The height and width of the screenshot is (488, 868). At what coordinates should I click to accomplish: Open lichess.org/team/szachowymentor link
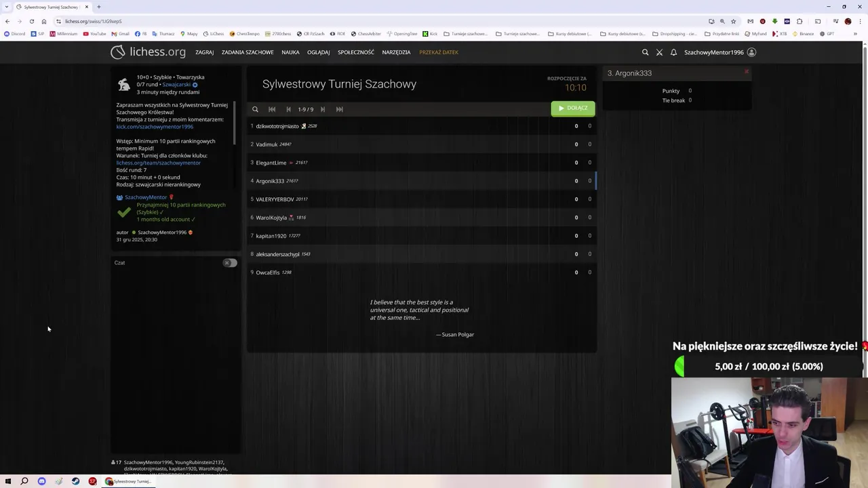point(158,163)
